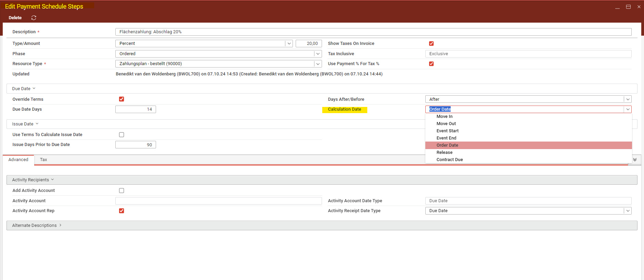Click the Delete button
Viewport: 644px width, 280px height.
[15, 18]
